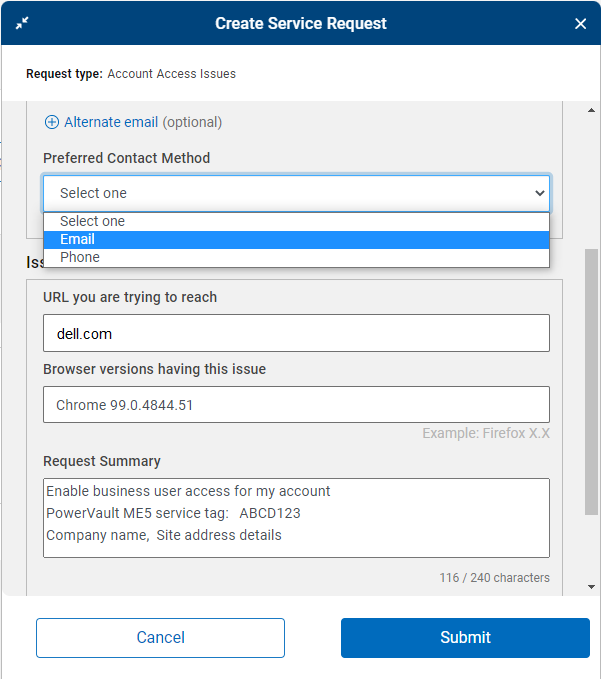Collapse the Create Service Request dialog
Viewport: 601px width, 679px height.
coord(22,23)
